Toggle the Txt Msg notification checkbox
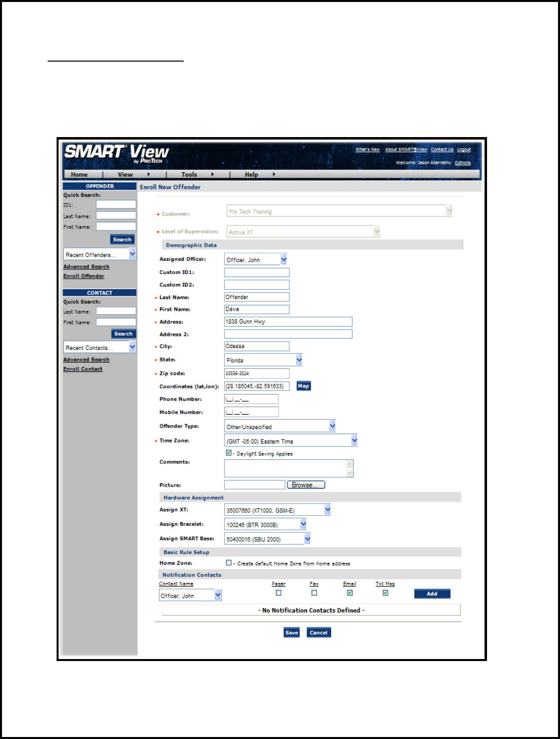Screen dimensions: 560x739 point(385,592)
